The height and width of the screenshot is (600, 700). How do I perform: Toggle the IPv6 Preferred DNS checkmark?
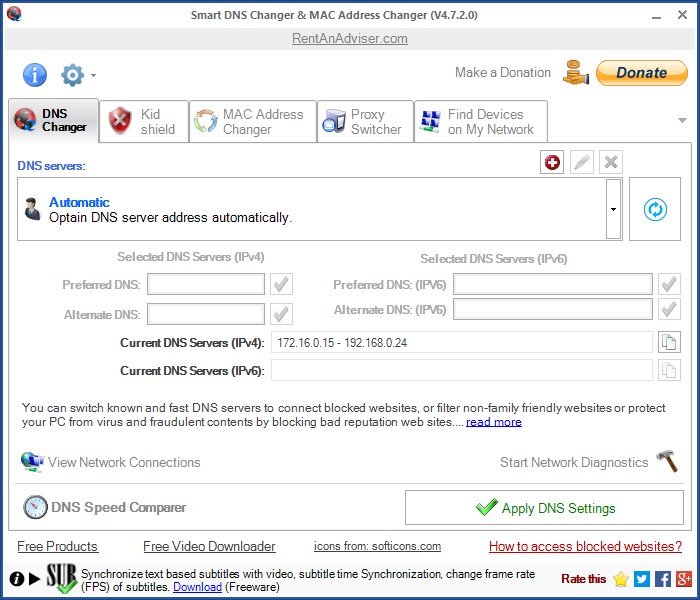tap(669, 284)
